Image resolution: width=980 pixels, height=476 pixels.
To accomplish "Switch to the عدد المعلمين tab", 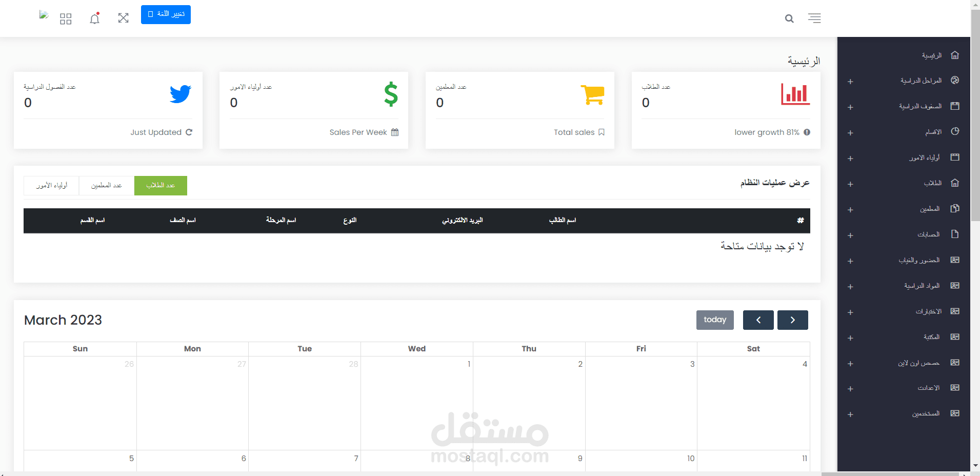I will coord(107,185).
